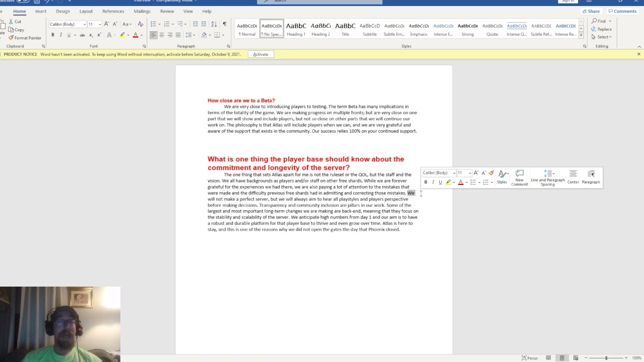Apply the Title style

(x=345, y=29)
